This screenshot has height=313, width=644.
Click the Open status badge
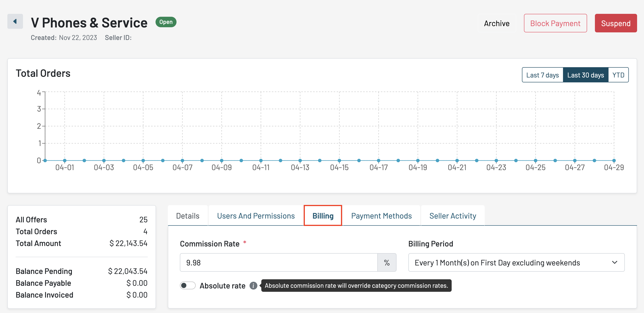click(166, 22)
